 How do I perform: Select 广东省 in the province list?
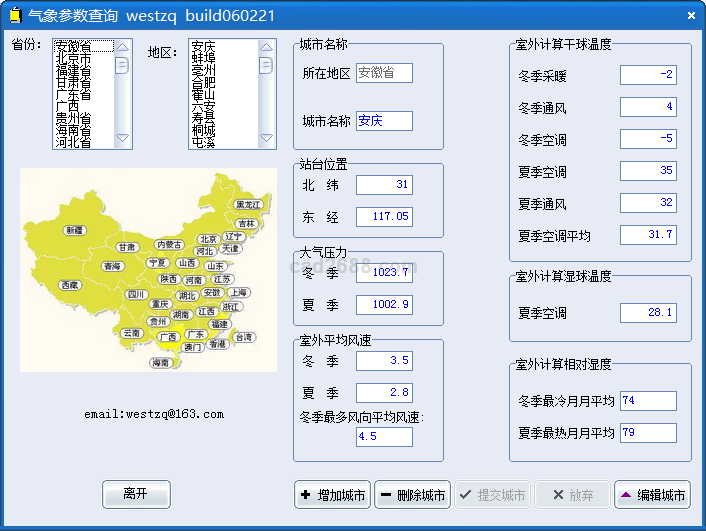(79, 95)
